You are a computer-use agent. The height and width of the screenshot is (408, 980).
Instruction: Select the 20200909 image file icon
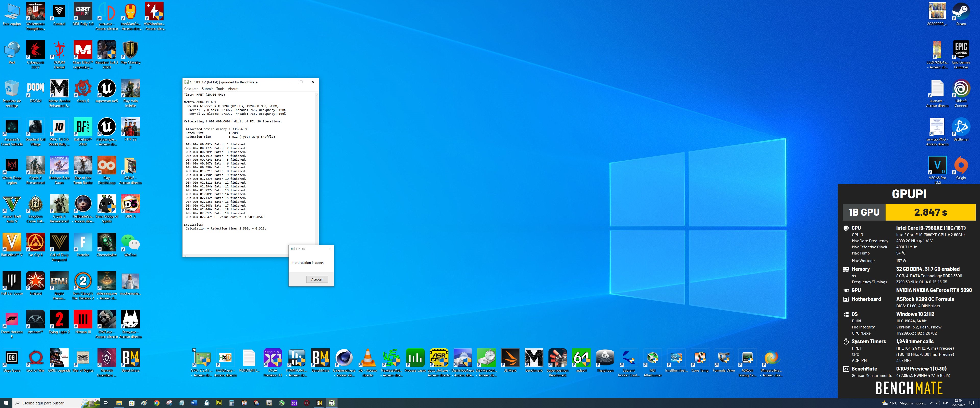(x=937, y=14)
